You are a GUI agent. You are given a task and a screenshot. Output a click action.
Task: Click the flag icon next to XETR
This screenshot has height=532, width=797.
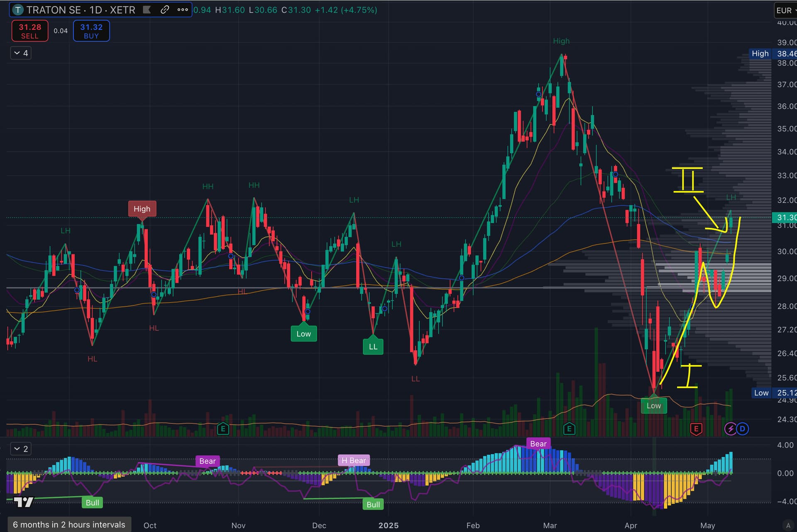point(147,10)
